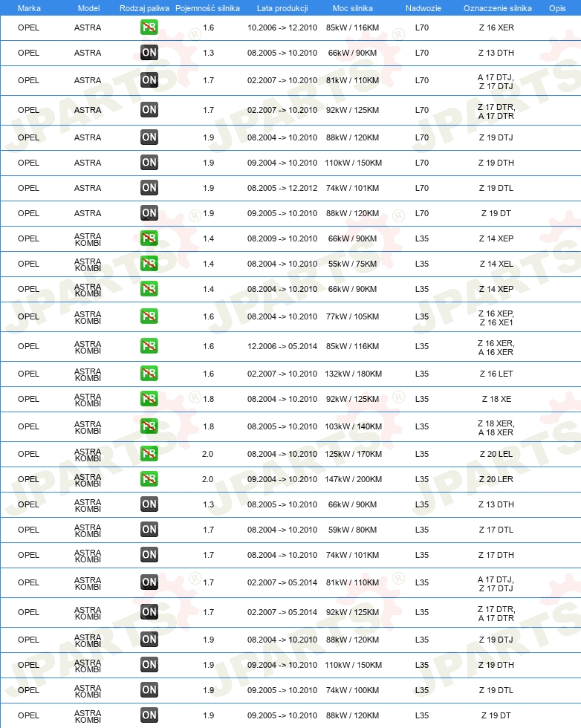Screen dimensions: 581x728
Task: Select engine code Z 20 LER
Action: [x=496, y=479]
